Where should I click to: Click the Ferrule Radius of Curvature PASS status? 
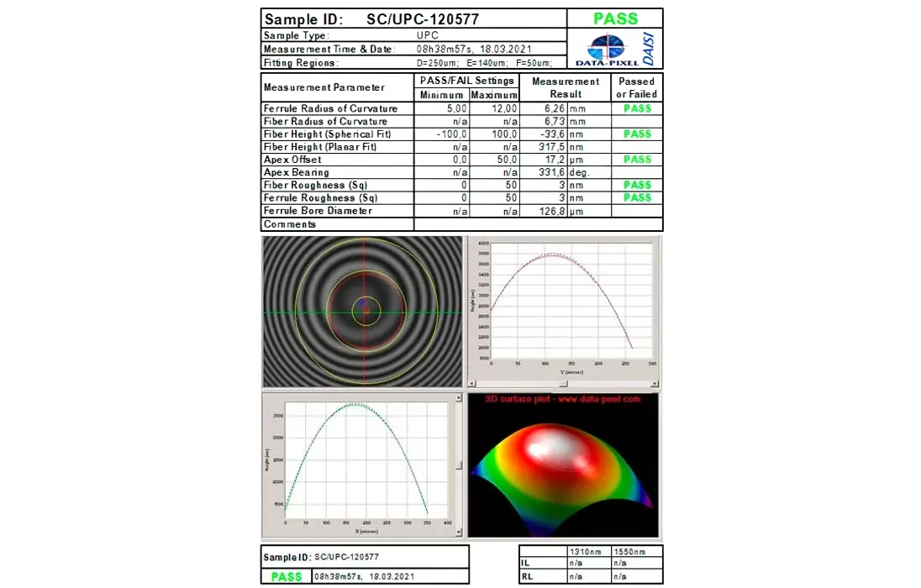click(x=637, y=108)
